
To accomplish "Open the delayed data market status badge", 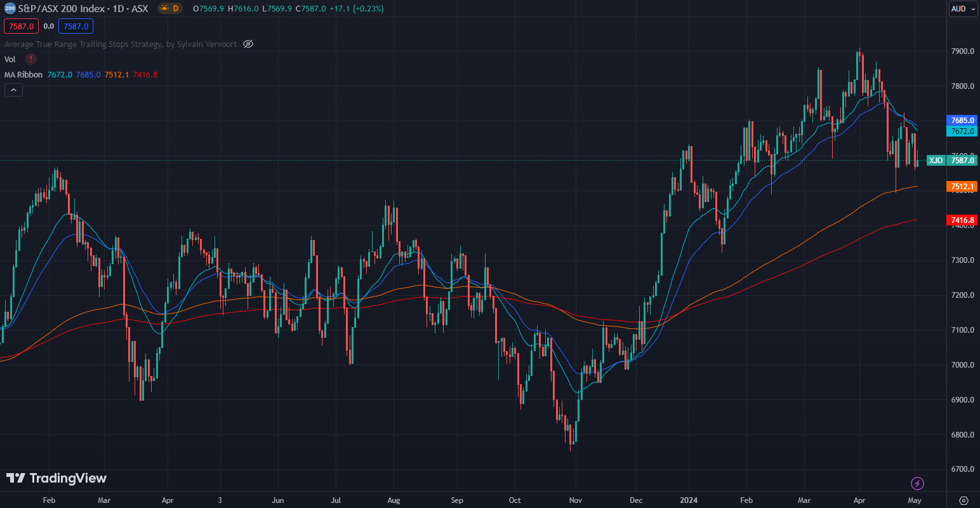I will click(x=170, y=9).
